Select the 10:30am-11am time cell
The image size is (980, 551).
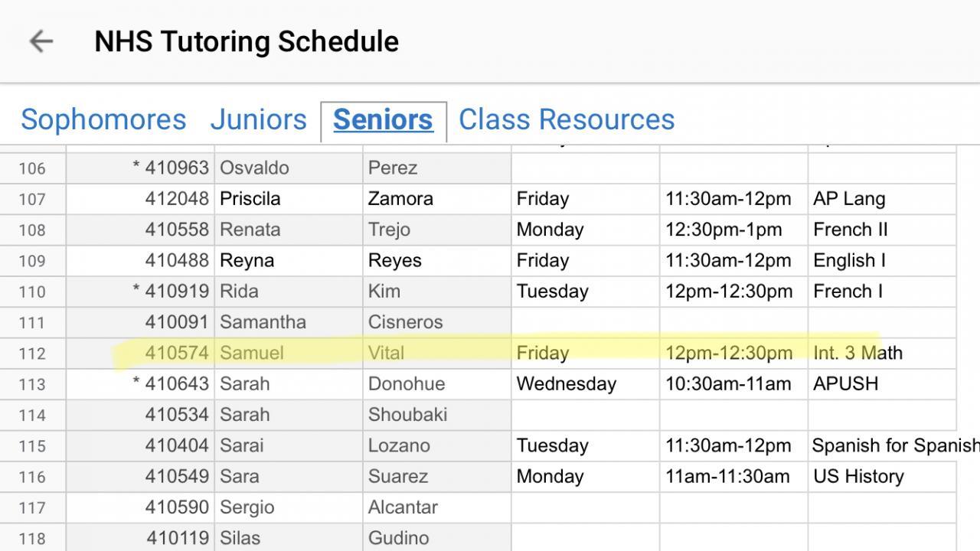pos(733,383)
